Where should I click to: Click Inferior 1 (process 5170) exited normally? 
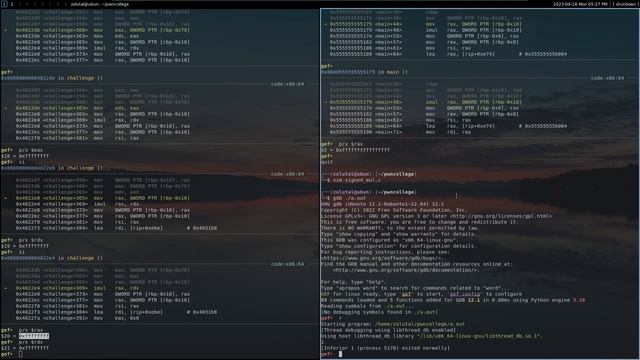point(385,348)
